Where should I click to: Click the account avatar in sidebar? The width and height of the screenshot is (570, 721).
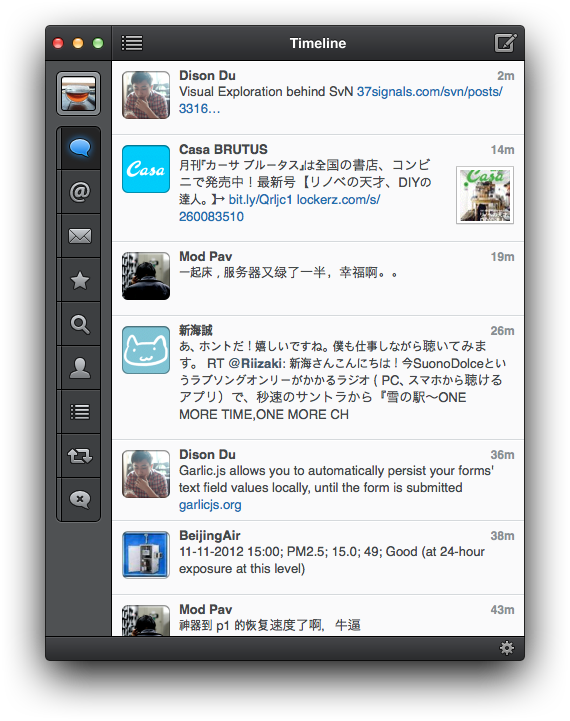[79, 93]
